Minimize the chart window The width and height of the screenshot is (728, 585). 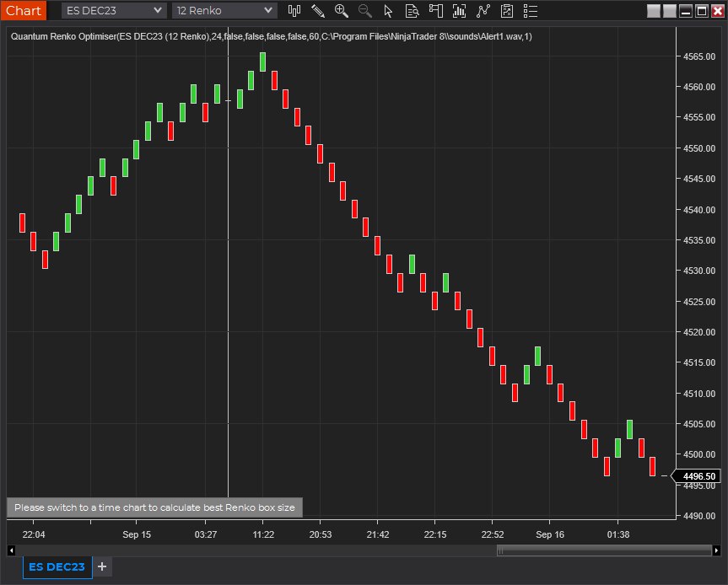click(686, 11)
